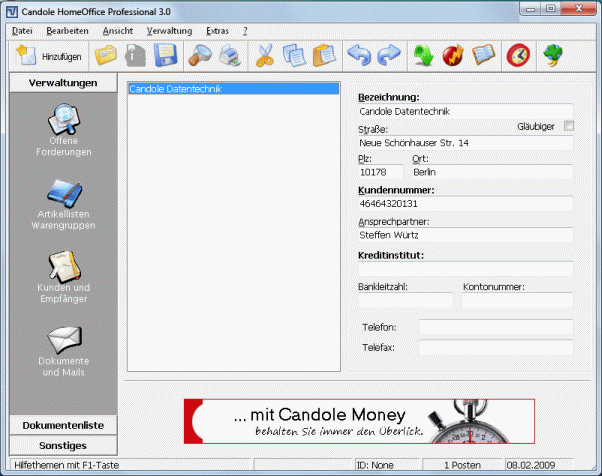Click the red clock icon

pos(517,56)
